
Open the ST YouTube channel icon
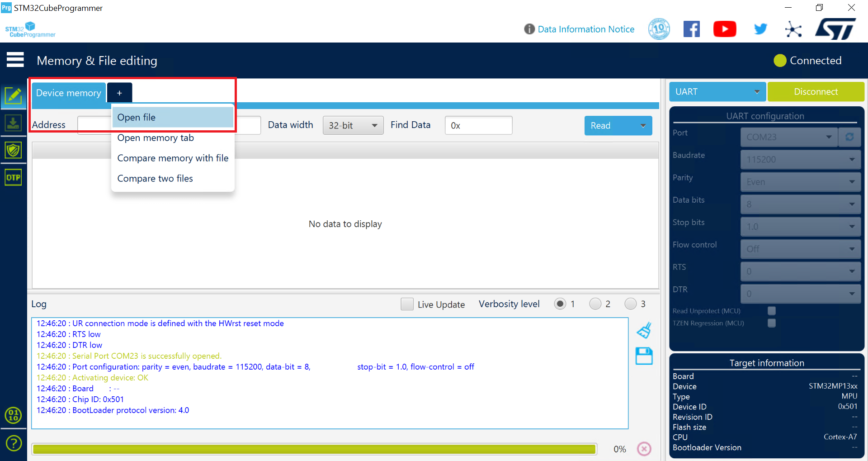click(x=725, y=29)
